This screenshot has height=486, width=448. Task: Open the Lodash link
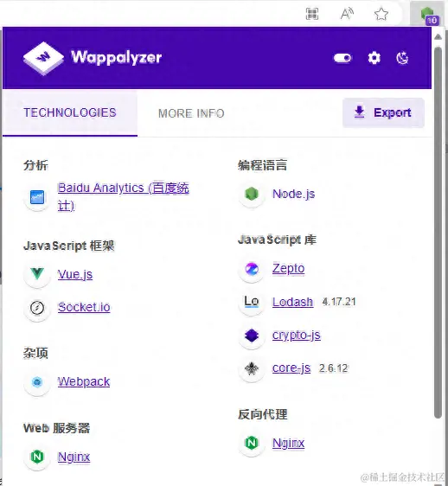pos(292,302)
